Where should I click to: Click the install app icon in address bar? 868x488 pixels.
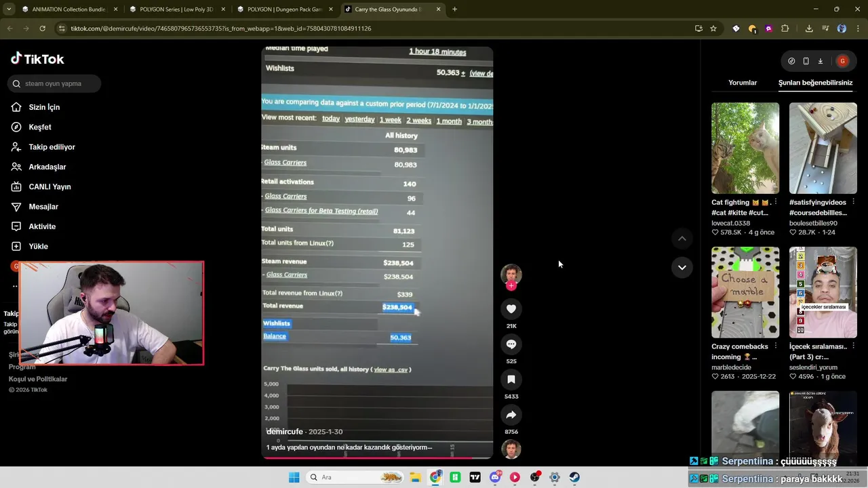tap(698, 28)
